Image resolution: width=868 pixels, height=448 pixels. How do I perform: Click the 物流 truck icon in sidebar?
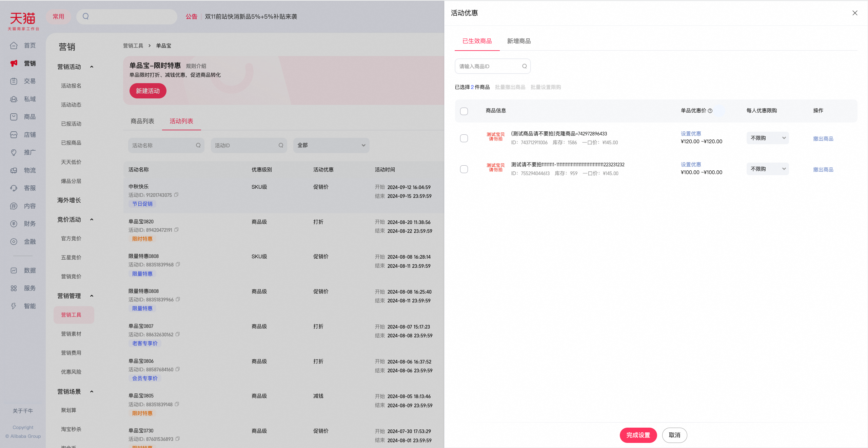[x=14, y=170]
